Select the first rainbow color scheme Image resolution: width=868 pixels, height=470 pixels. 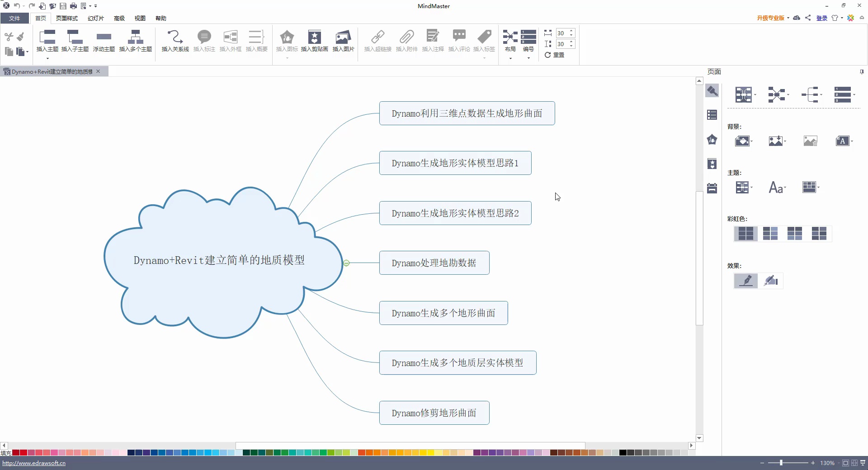(745, 234)
